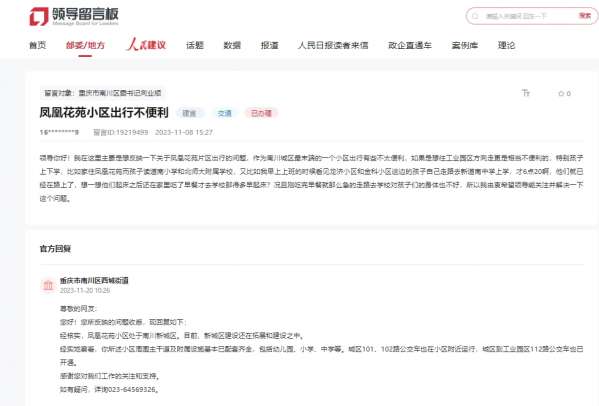The height and width of the screenshot is (406, 599).
Task: Click reply timestamp 2023-11-20
Action: (x=85, y=290)
